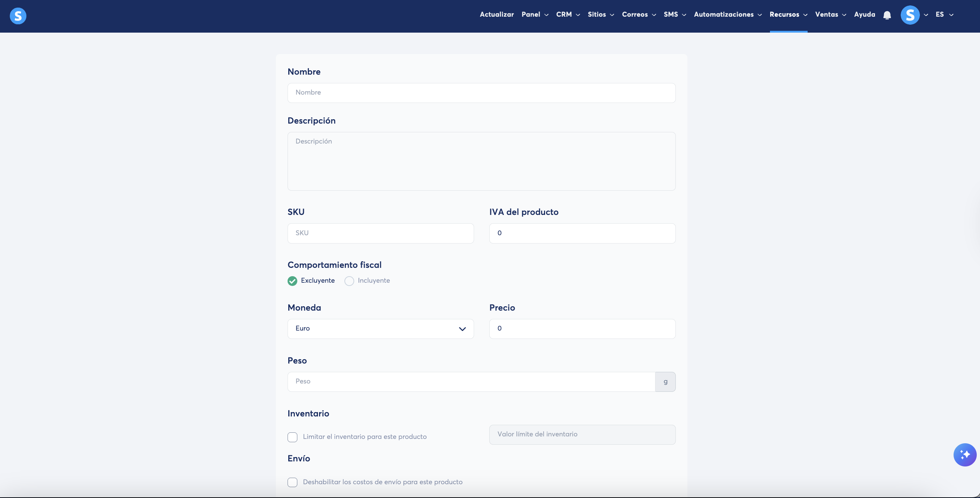This screenshot has width=980, height=498.
Task: Open the Recursos menu
Action: [788, 14]
